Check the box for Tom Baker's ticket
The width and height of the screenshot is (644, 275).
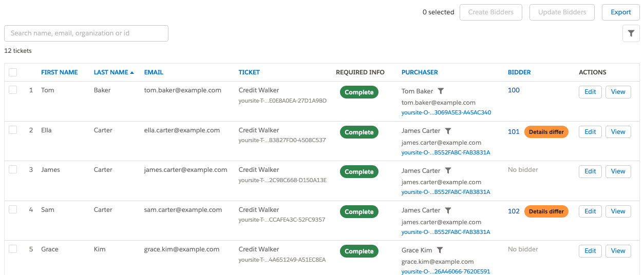pos(13,90)
